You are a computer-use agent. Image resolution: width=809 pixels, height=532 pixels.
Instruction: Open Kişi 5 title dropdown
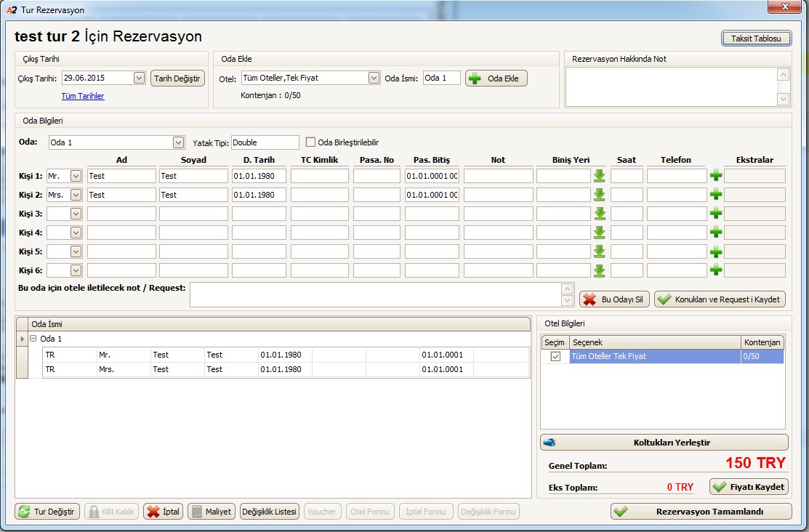point(76,251)
